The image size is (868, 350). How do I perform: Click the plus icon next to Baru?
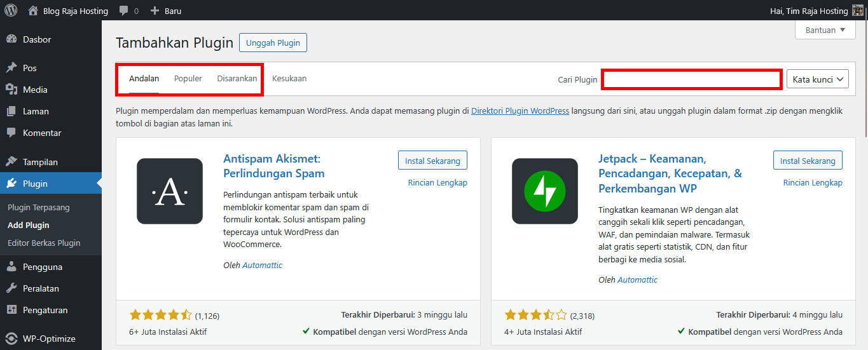pos(155,11)
